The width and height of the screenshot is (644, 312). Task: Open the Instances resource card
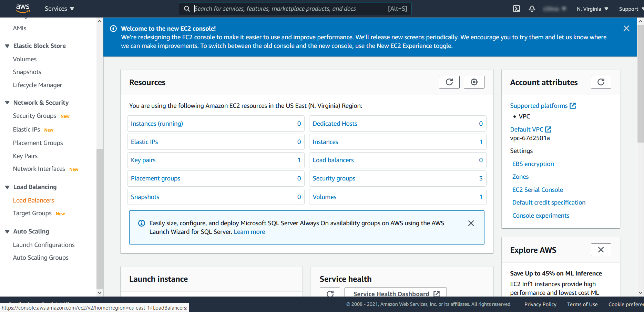click(398, 142)
